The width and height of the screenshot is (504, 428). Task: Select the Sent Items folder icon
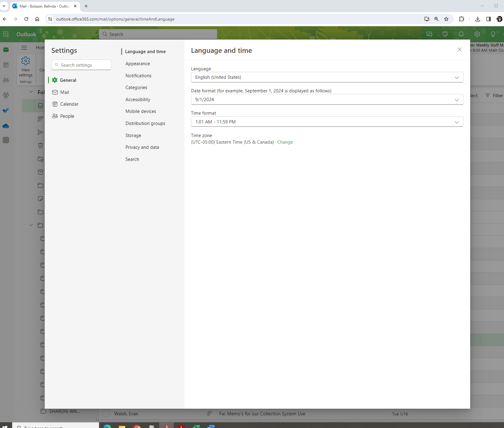click(40, 132)
